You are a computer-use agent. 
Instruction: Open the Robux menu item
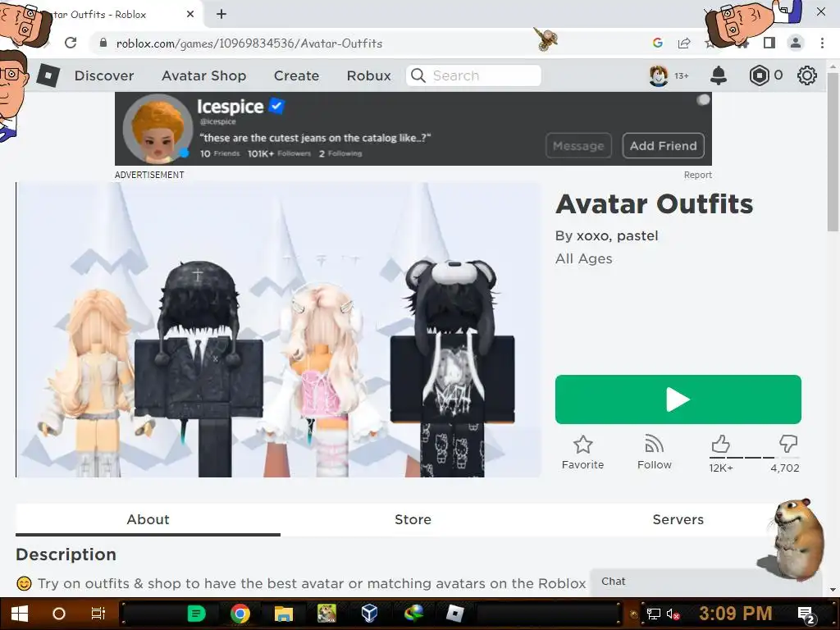point(368,75)
